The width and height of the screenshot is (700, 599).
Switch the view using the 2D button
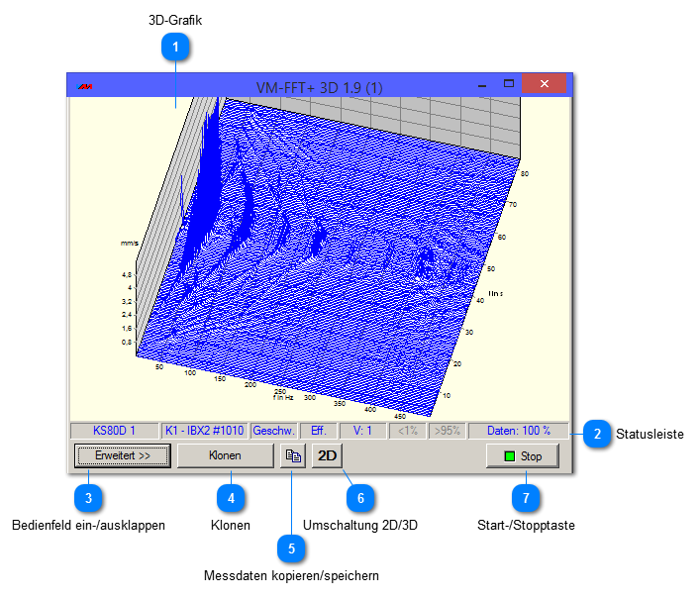[x=328, y=456]
